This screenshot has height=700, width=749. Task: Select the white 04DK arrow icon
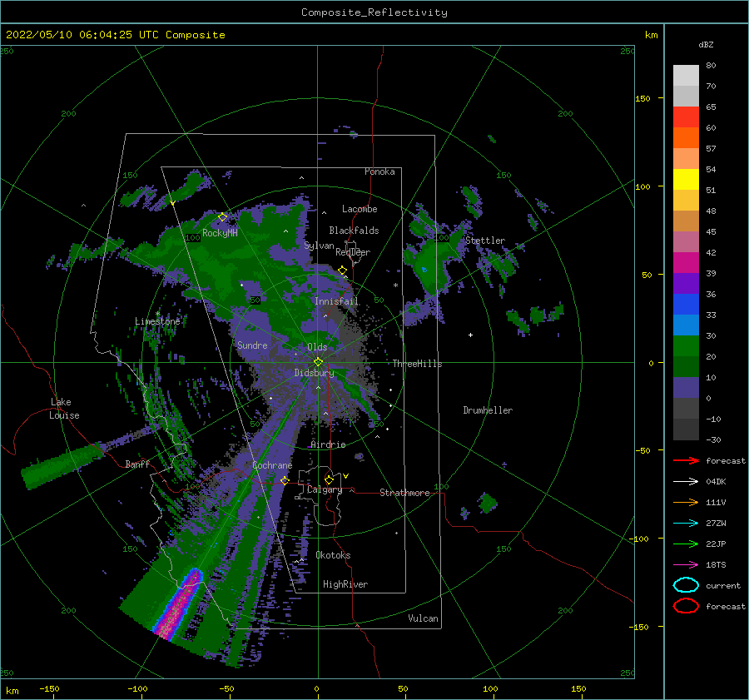pyautogui.click(x=686, y=481)
